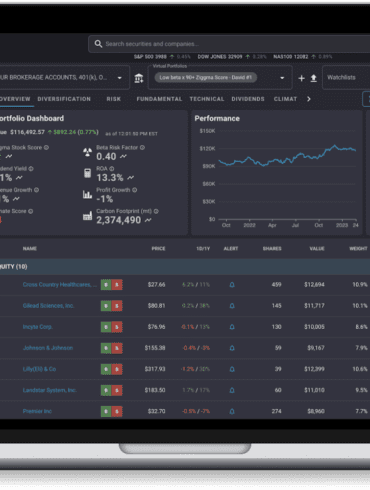Open the brokerage accounts dropdown
Viewport: 370px width, 490px height.
point(64,78)
